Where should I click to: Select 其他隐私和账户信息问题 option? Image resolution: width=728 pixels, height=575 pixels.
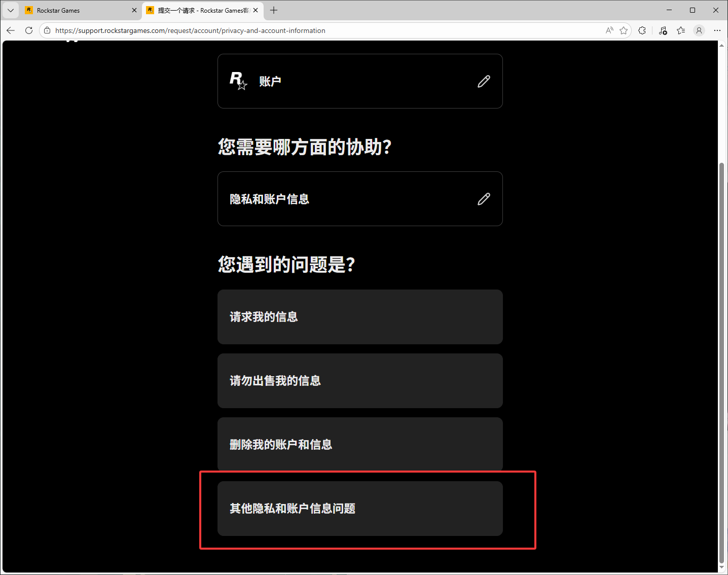click(360, 509)
